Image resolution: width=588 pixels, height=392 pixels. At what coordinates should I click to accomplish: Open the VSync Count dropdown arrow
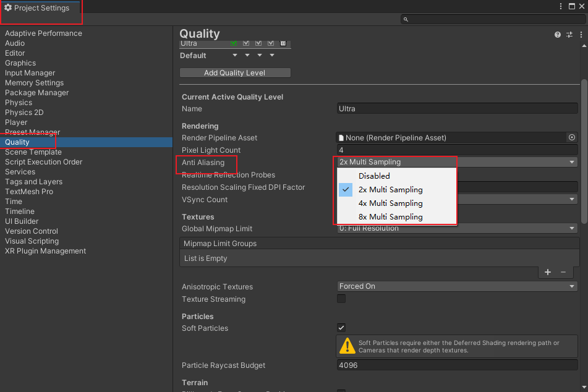[572, 199]
